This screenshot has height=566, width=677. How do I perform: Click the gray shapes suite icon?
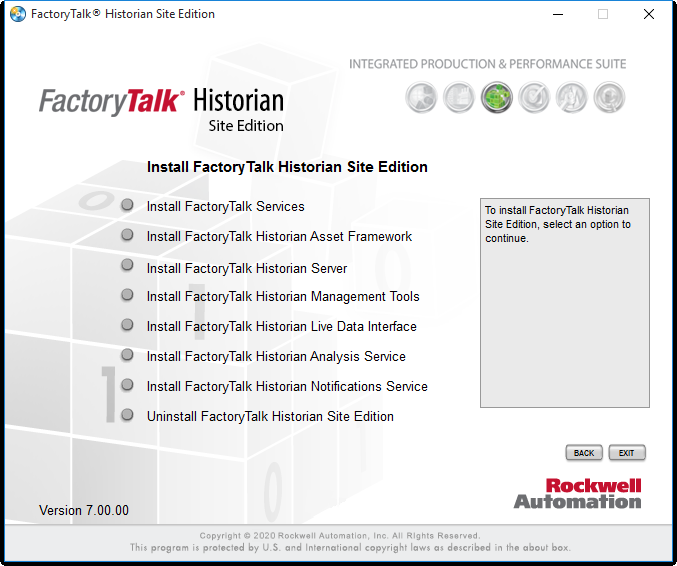421,98
